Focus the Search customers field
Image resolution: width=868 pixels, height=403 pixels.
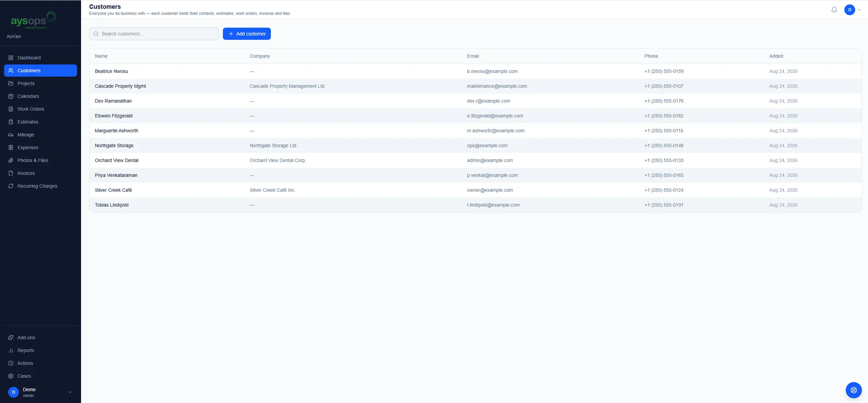pyautogui.click(x=154, y=34)
